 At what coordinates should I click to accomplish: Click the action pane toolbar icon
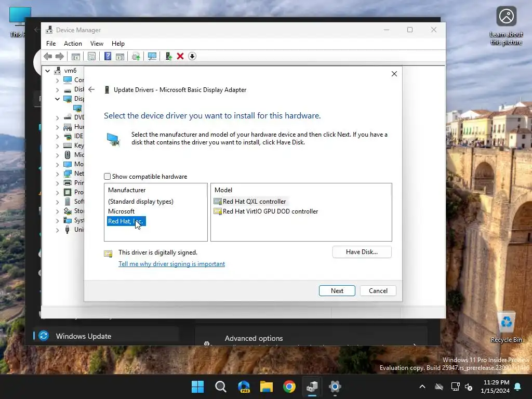click(120, 56)
